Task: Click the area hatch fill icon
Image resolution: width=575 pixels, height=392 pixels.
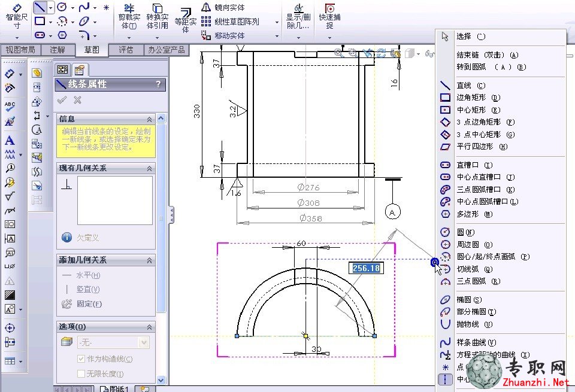Action: [10, 295]
